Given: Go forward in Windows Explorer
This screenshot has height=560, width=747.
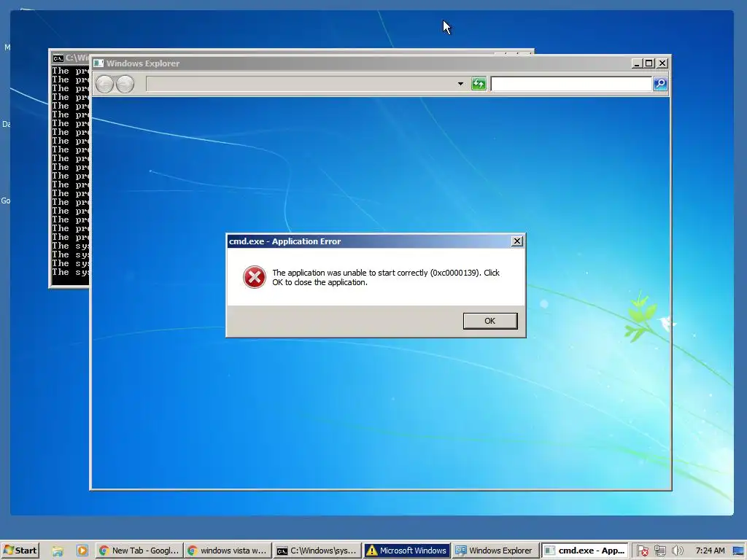Looking at the screenshot, I should click(125, 85).
